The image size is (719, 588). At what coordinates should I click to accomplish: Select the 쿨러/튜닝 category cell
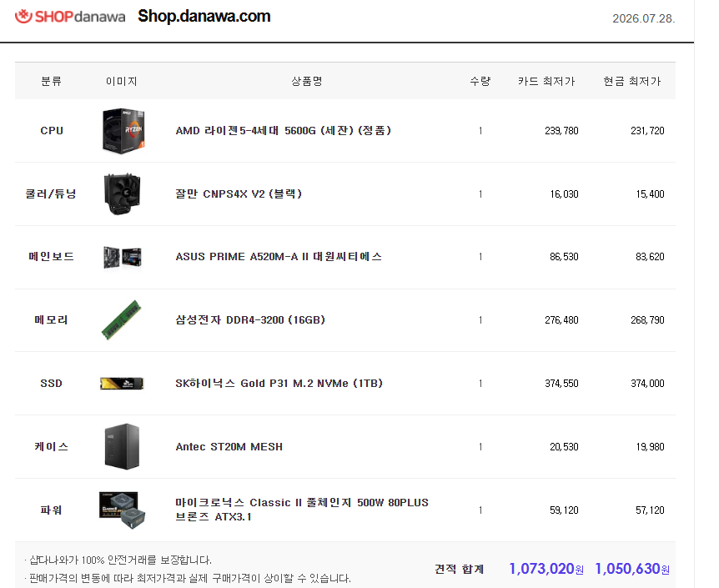[x=51, y=194]
